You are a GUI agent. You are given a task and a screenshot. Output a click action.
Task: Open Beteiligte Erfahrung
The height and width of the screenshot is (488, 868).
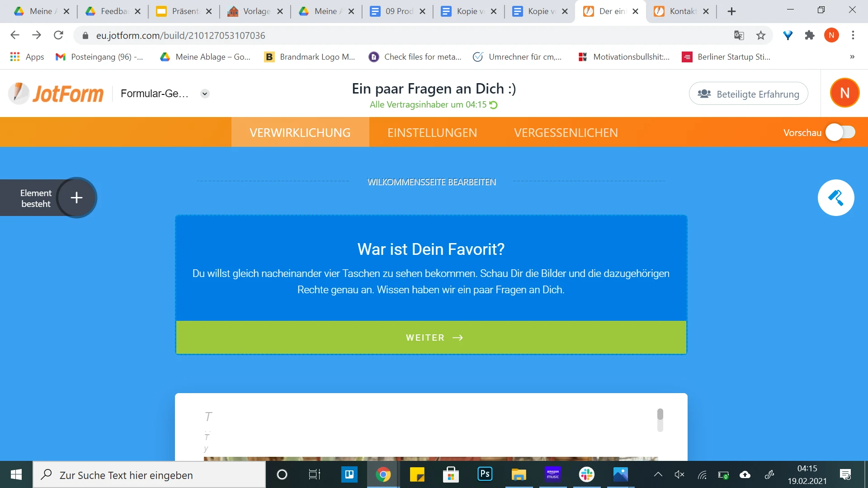point(748,94)
